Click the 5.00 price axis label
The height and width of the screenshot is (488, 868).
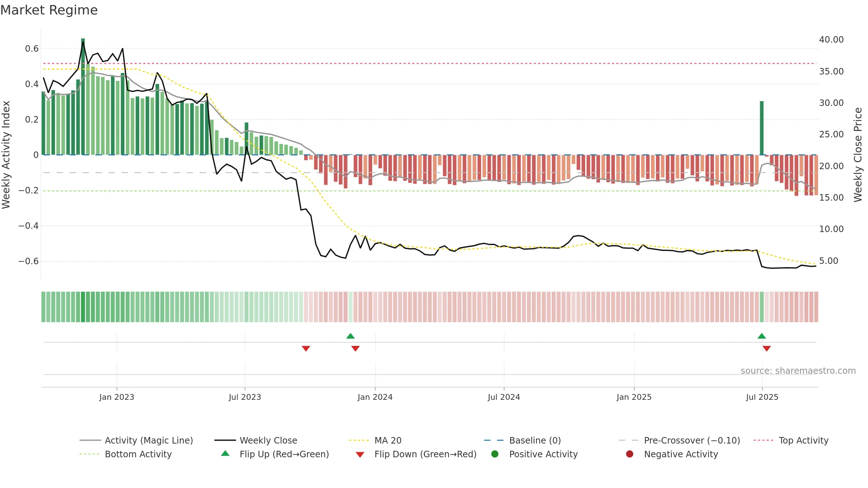[829, 261]
